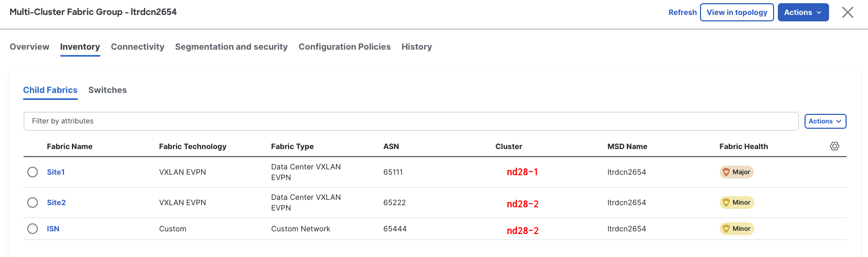Go to the Switches sub-tab
This screenshot has width=868, height=257.
click(x=107, y=90)
